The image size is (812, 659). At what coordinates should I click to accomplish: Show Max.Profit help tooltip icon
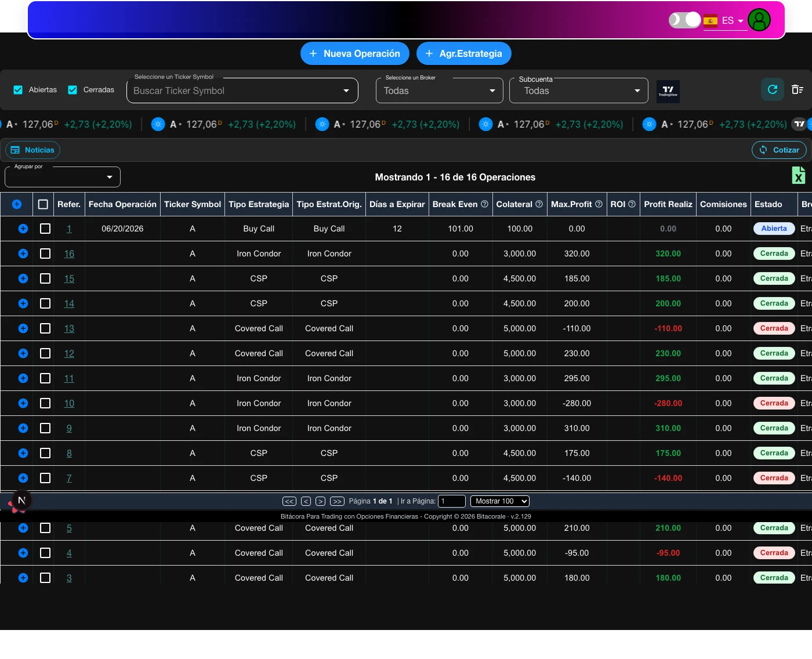pos(599,204)
